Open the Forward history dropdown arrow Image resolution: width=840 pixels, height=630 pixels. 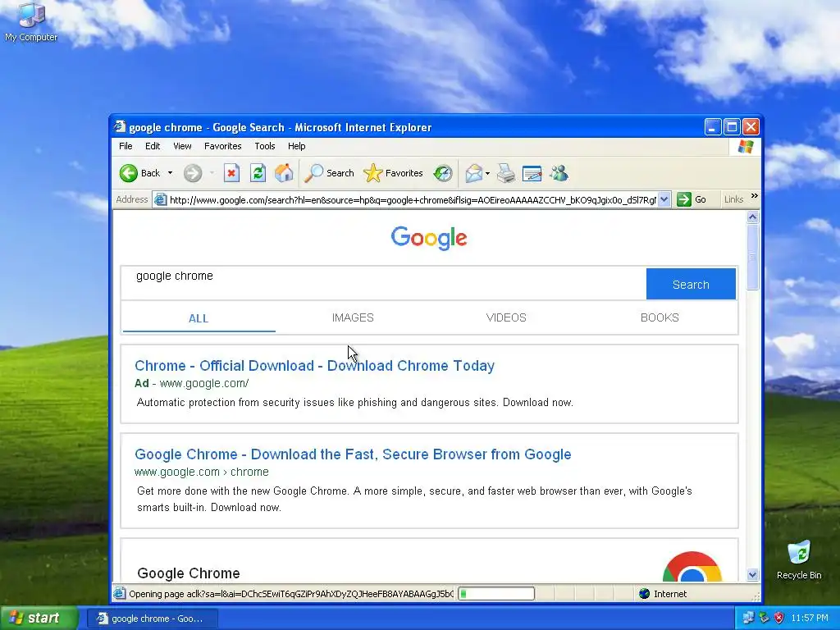(212, 173)
